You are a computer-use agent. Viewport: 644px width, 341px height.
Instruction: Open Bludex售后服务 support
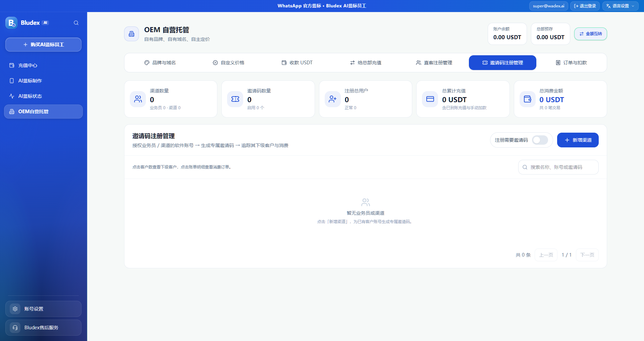click(x=43, y=328)
